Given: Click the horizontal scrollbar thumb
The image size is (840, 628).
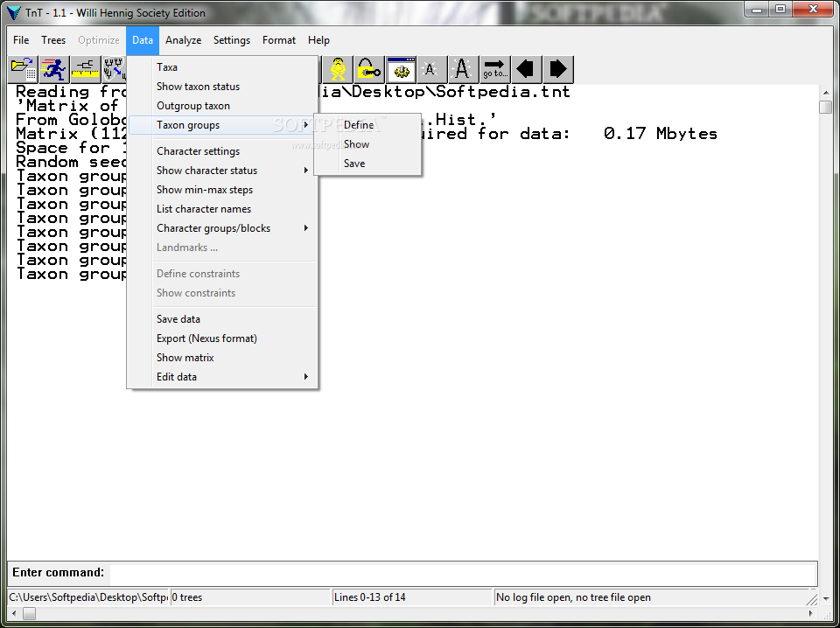Looking at the screenshot, I should 30,613.
